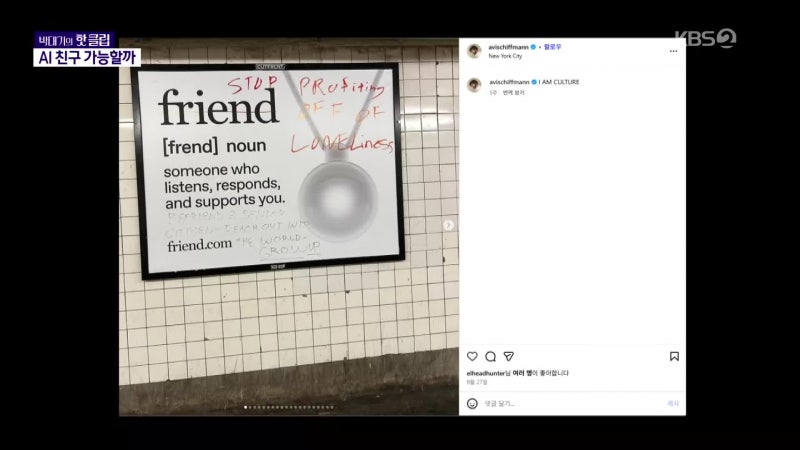The width and height of the screenshot is (800, 450).
Task: Submit the comment with the 게시 button
Action: [x=673, y=404]
